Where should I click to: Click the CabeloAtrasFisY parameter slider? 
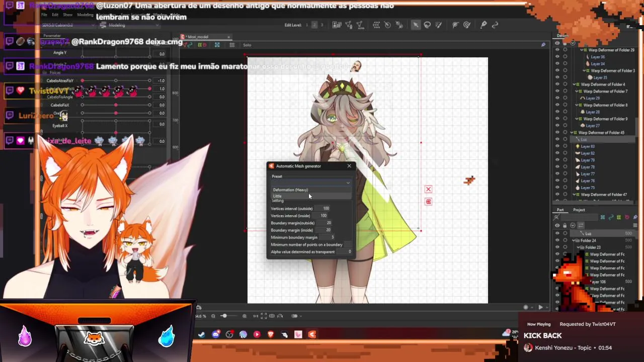[116, 80]
